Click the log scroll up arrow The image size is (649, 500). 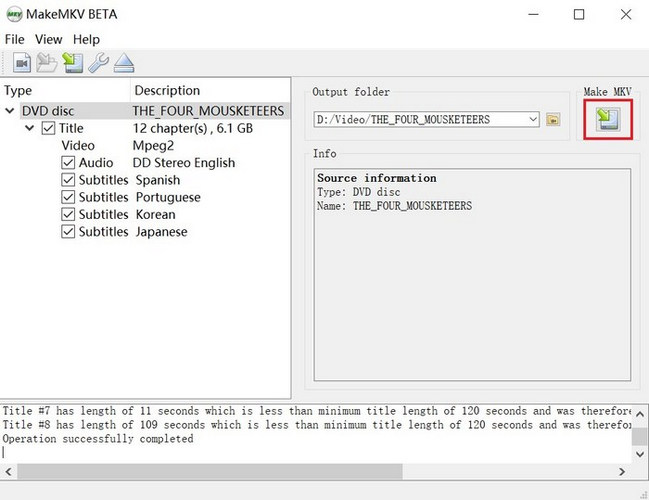tap(640, 414)
